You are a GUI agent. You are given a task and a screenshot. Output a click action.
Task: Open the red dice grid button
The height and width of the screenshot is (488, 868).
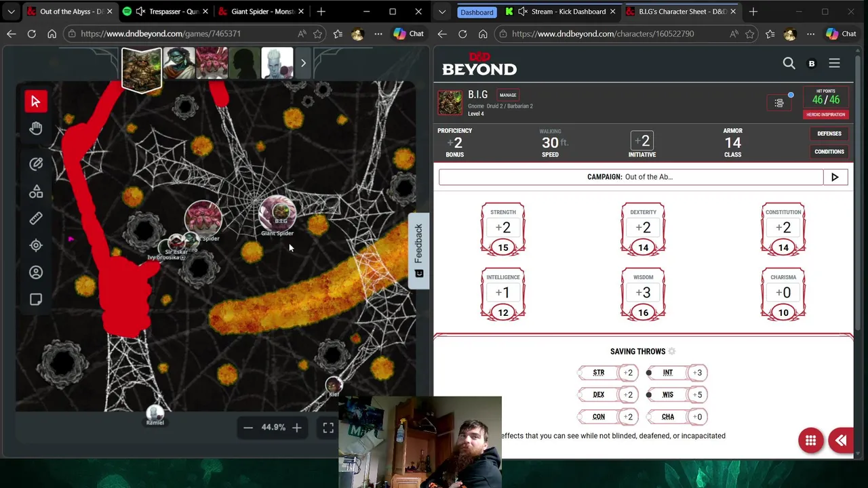click(810, 441)
